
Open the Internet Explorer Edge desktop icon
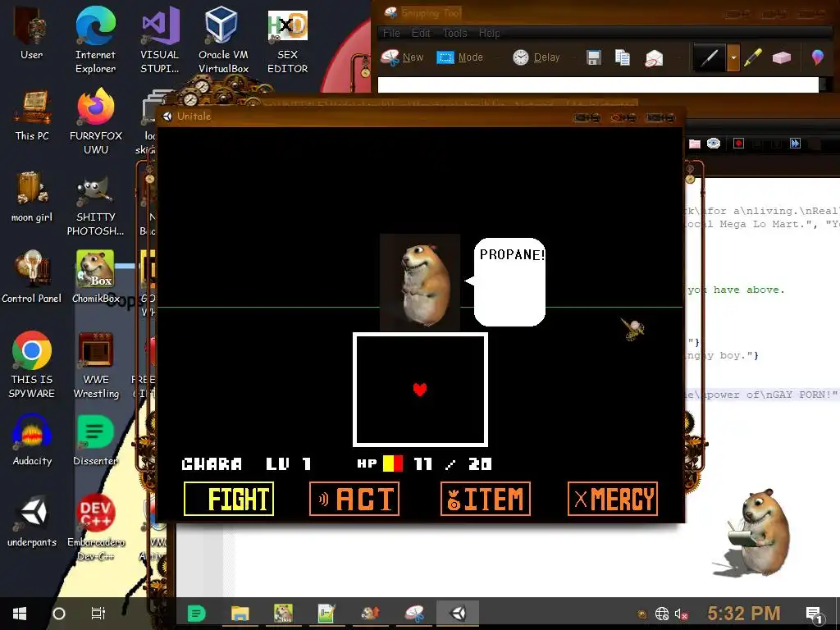point(95,39)
